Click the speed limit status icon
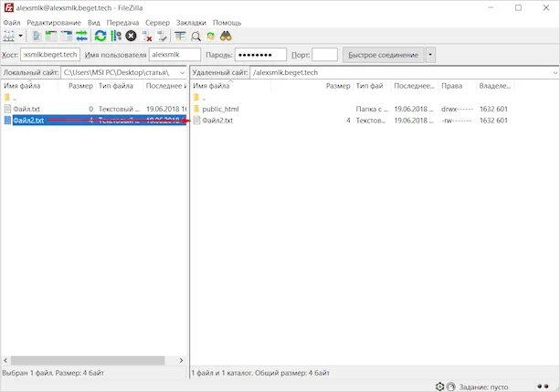This screenshot has height=392, width=560. pyautogui.click(x=450, y=387)
